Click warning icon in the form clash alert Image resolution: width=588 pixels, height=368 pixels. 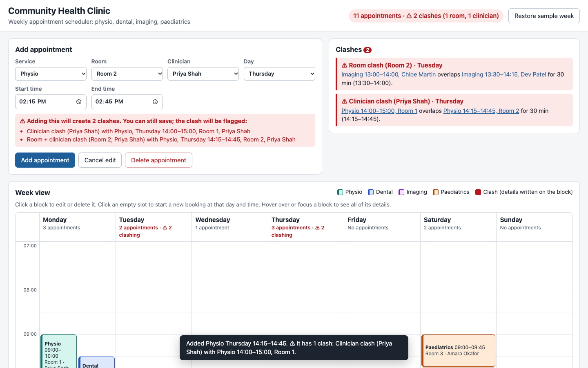22,121
